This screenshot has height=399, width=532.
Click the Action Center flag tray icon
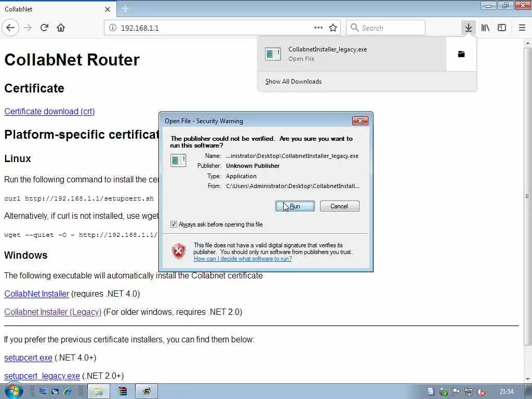tap(456, 392)
